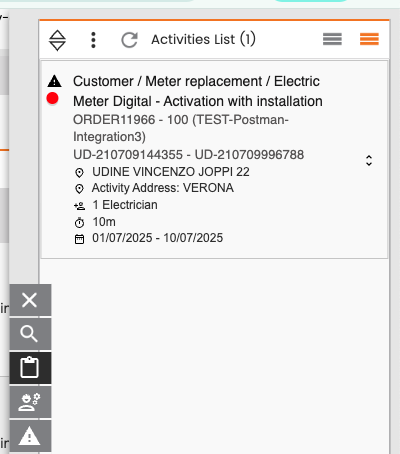Open the Meter replacement activity title

click(198, 91)
